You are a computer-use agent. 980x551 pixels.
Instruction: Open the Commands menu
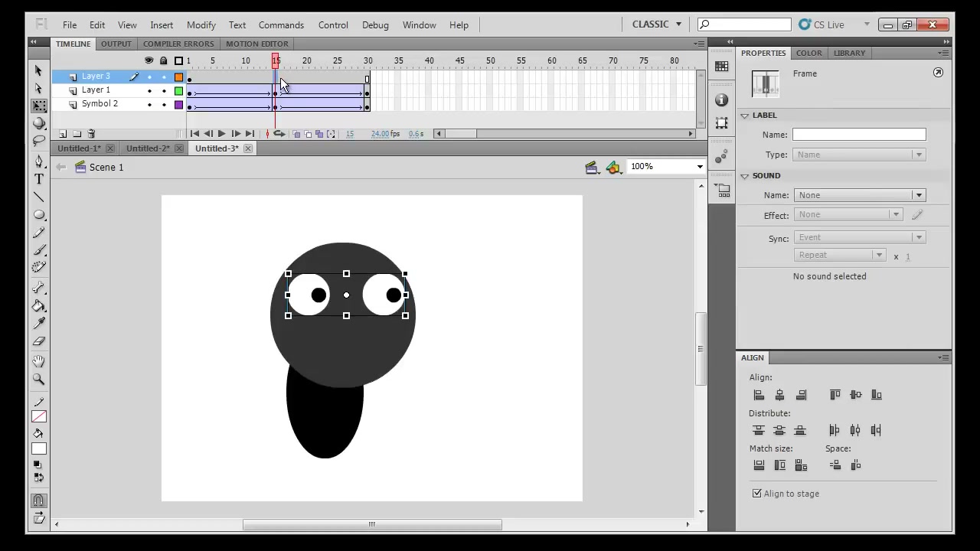pos(281,24)
